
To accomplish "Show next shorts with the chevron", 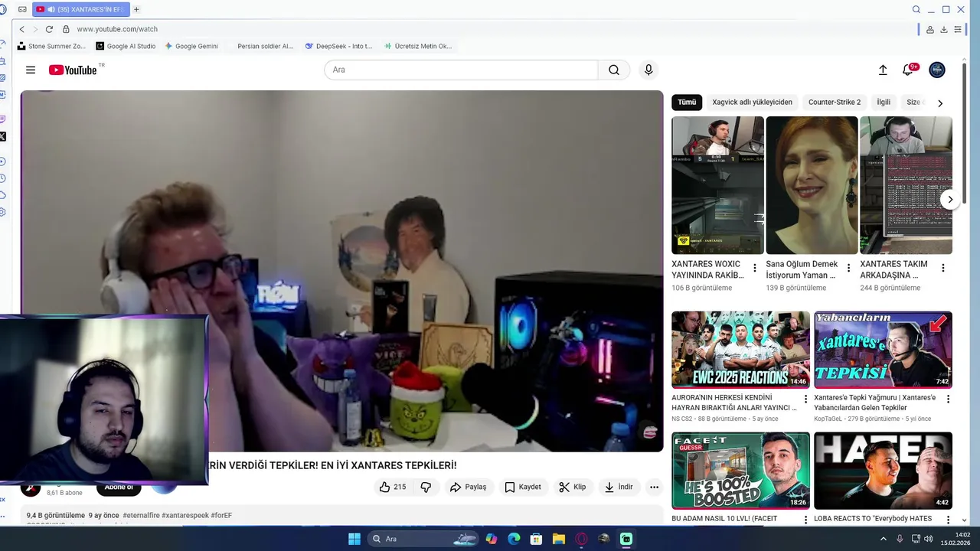I will (x=949, y=199).
